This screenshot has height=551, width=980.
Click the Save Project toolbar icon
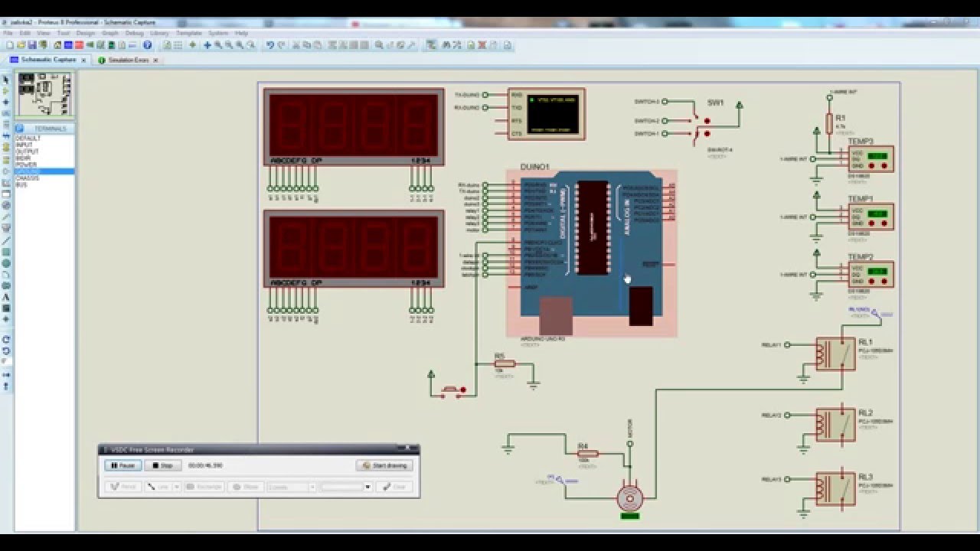click(31, 45)
